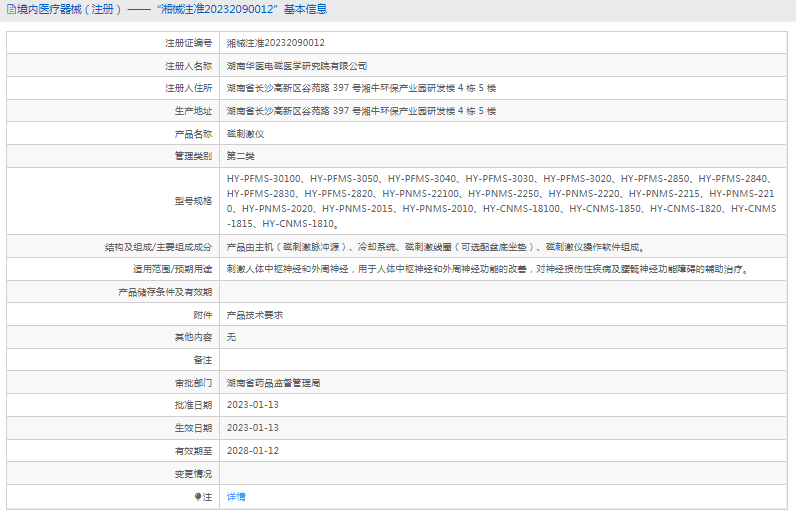Screen dimensions: 796x510
Task: Select the date in the 批准日期 row
Action: tap(253, 405)
